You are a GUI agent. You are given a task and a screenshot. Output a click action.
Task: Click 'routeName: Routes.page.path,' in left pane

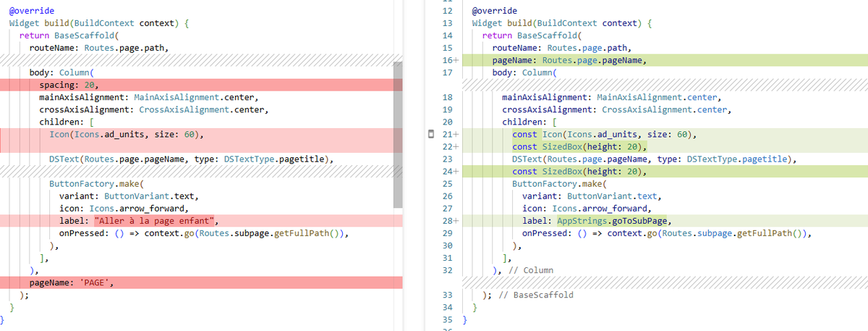98,48
